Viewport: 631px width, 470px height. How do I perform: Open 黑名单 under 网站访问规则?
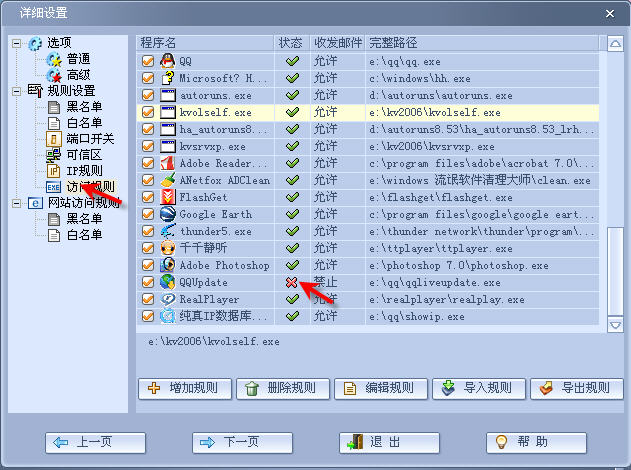pos(84,219)
